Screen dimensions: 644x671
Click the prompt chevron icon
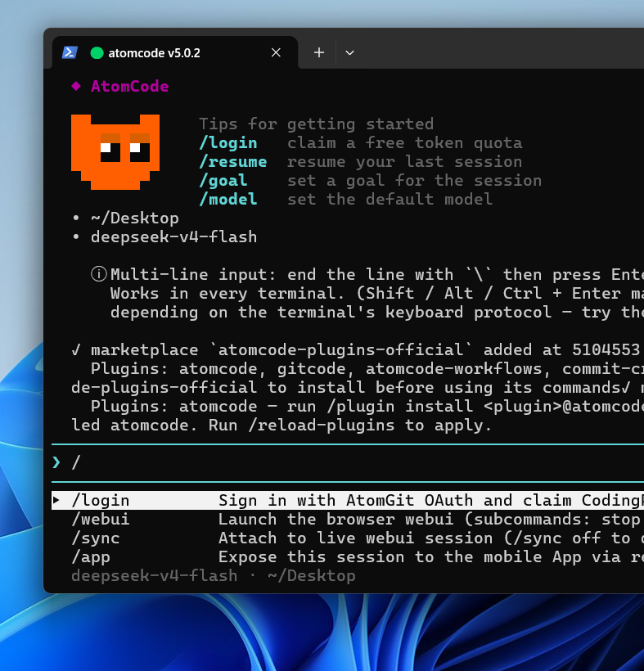click(x=56, y=462)
